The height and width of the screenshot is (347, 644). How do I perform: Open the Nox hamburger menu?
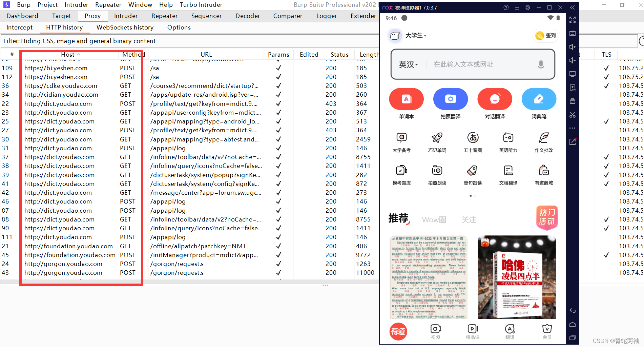(517, 7)
